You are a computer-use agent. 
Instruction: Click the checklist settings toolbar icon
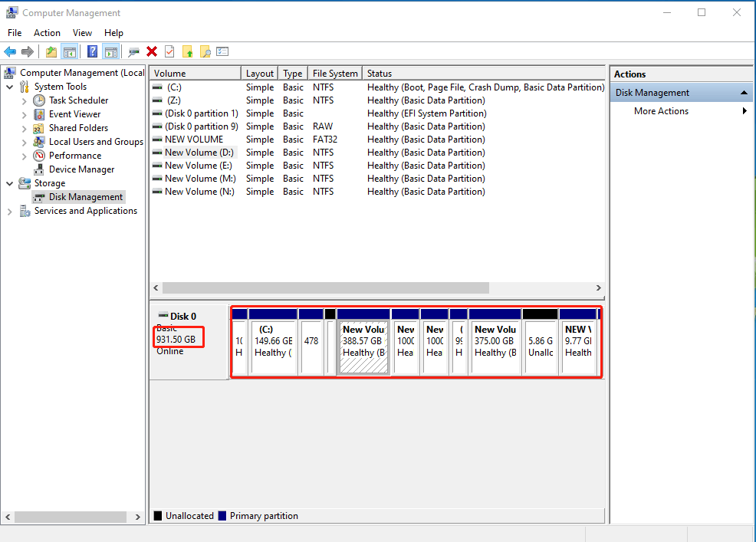[222, 51]
